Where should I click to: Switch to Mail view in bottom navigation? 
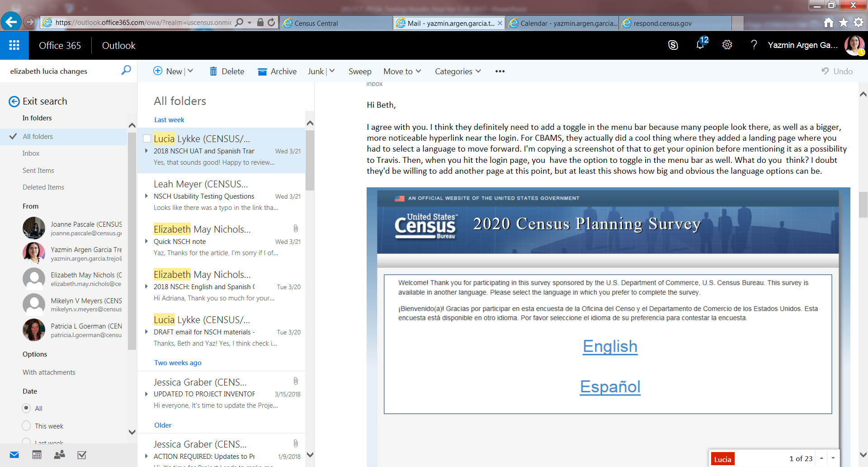point(14,455)
